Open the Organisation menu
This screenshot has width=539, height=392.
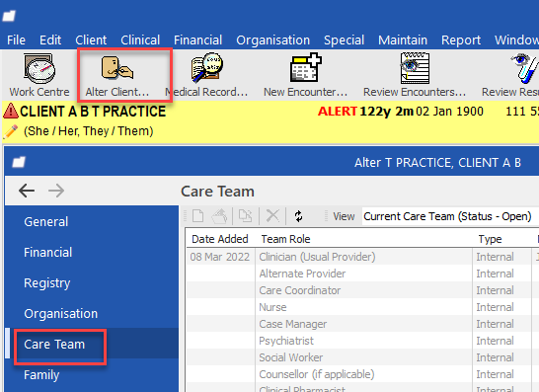(272, 40)
